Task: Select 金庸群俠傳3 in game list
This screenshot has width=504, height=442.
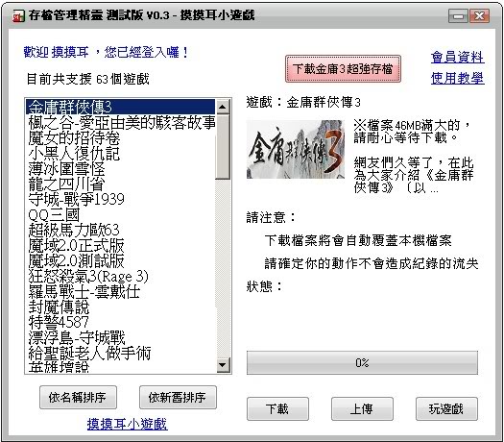Action: [120, 107]
